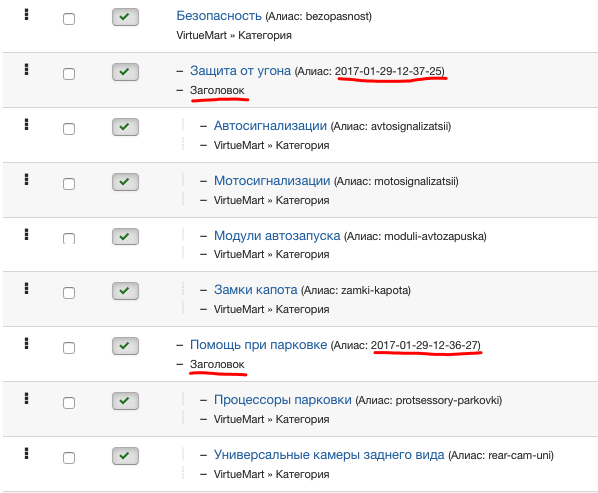Image resolution: width=598 pixels, height=493 pixels.
Task: Click green checkmark for Процессоры парковки
Action: pos(125,401)
